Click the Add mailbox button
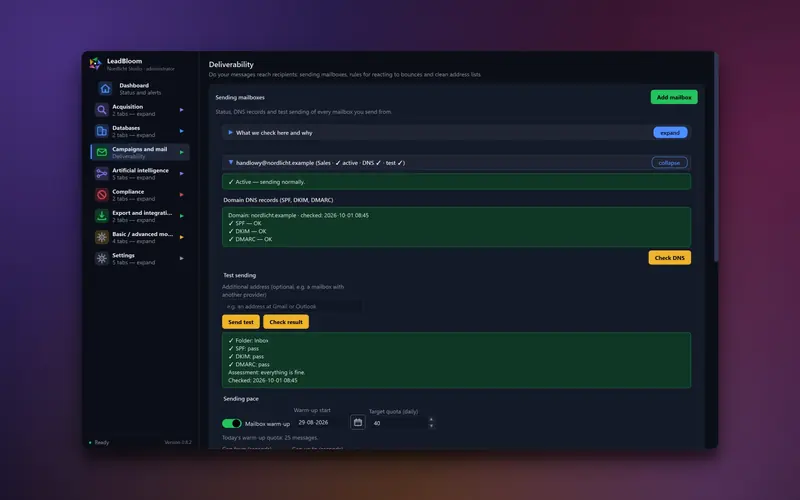800x500 pixels. 673,97
